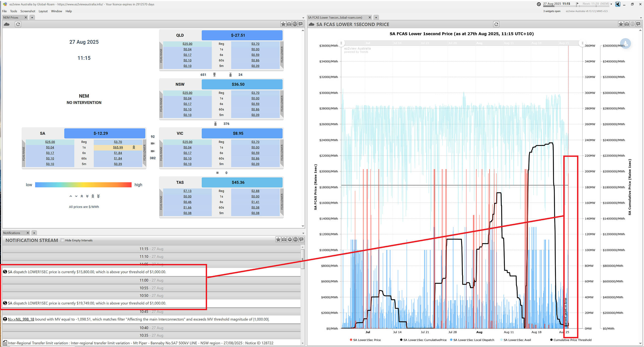Screen dimensions: 644x347
Task: Toggle the sound mute icon in title bar
Action: click(x=618, y=4)
